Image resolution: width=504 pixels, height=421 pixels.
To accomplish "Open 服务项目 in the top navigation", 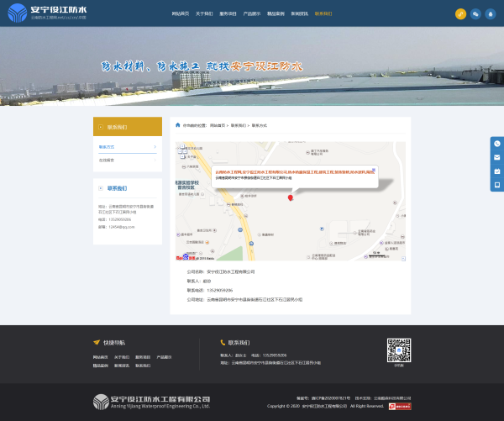I will (228, 13).
